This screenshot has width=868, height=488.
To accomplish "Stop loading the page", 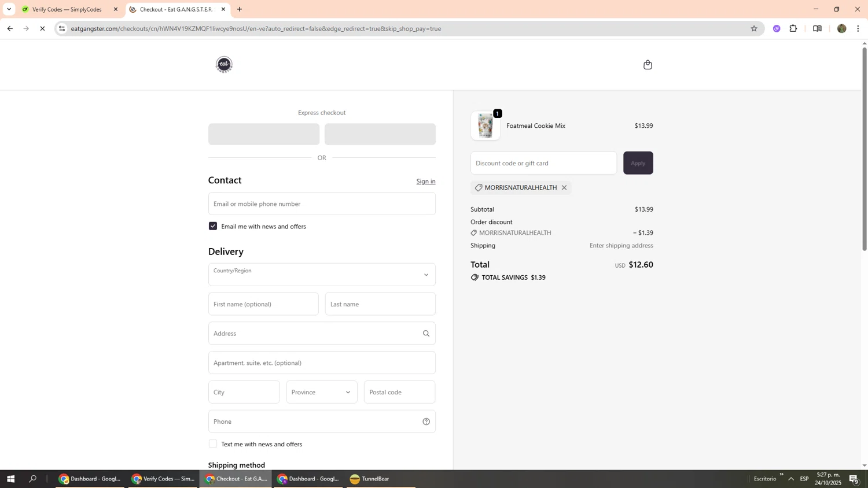I will coord(42,28).
